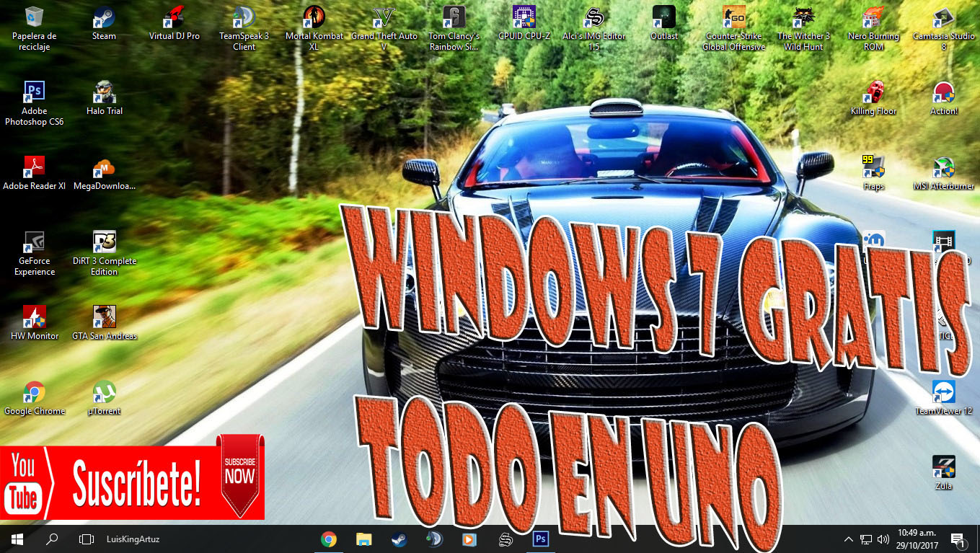The width and height of the screenshot is (980, 553).
Task: Click the taskbar clock showing 10:49 a.m.
Action: point(917,539)
